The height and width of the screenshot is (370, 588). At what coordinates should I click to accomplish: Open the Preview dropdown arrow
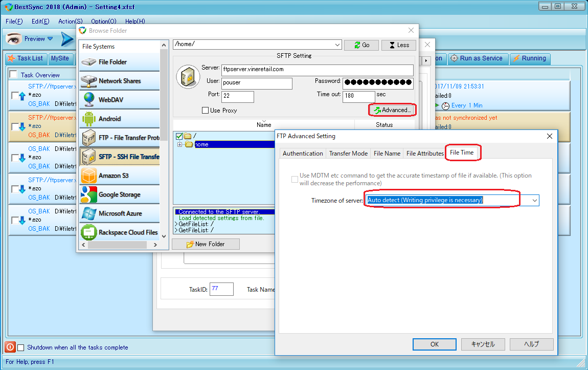click(x=50, y=39)
